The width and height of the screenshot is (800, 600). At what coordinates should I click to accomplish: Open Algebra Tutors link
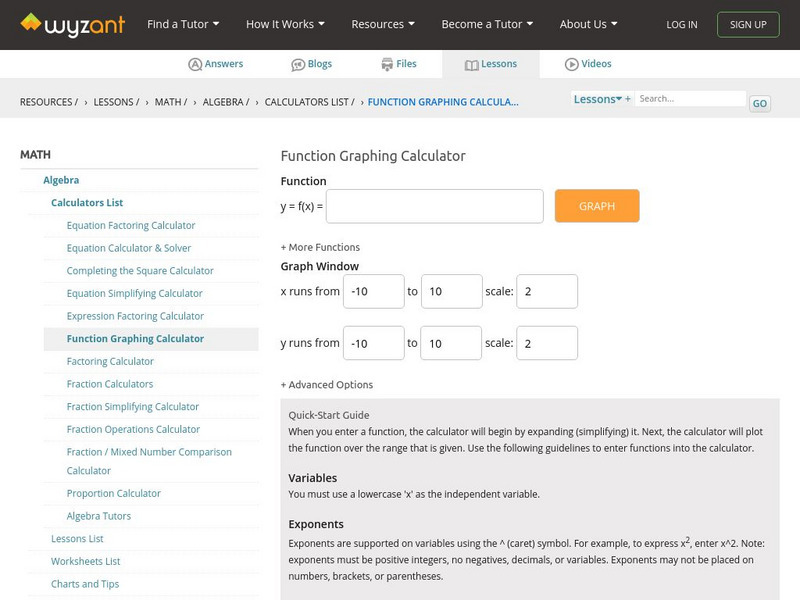98,516
